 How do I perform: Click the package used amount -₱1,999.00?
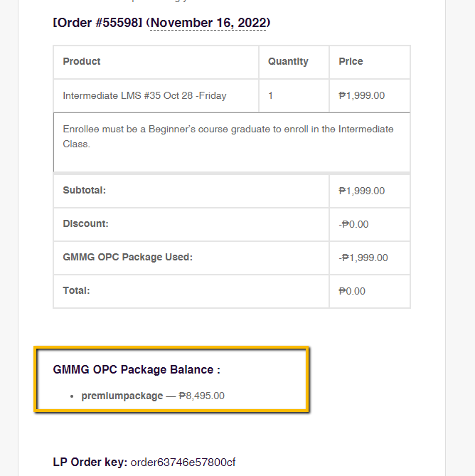point(363,258)
